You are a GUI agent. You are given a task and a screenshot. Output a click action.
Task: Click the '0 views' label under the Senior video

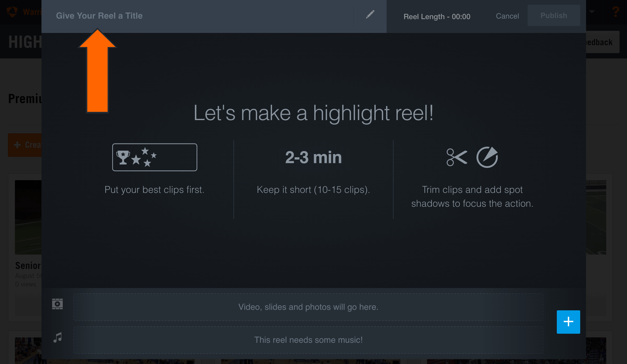coord(26,284)
